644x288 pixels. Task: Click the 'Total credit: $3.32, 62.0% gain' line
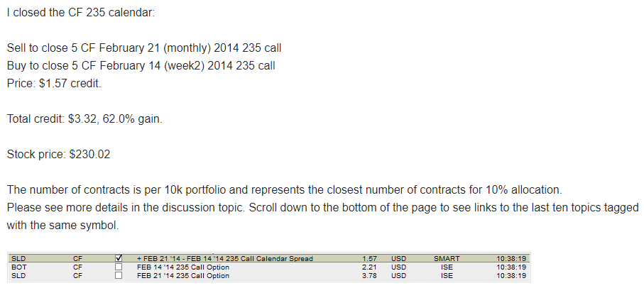pos(84,119)
